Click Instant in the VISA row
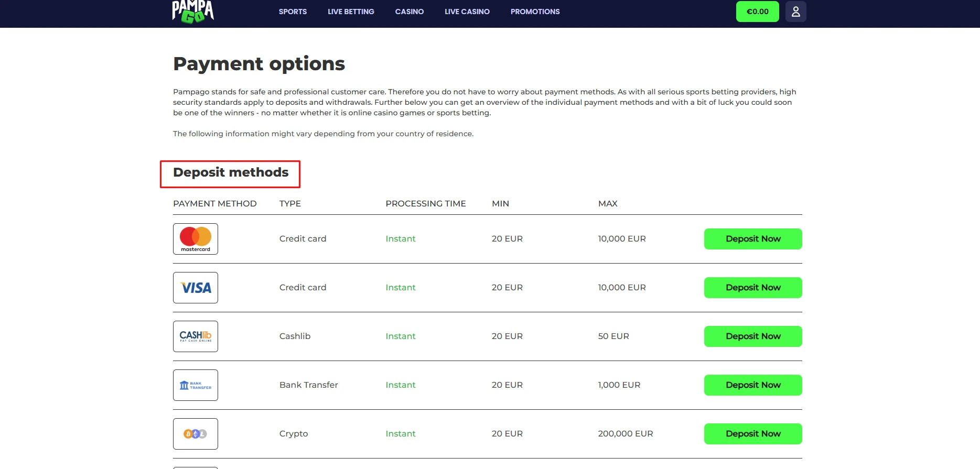This screenshot has width=980, height=469. [401, 288]
